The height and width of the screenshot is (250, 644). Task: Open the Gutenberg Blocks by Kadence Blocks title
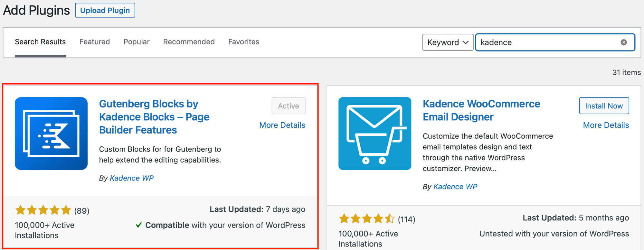(154, 117)
